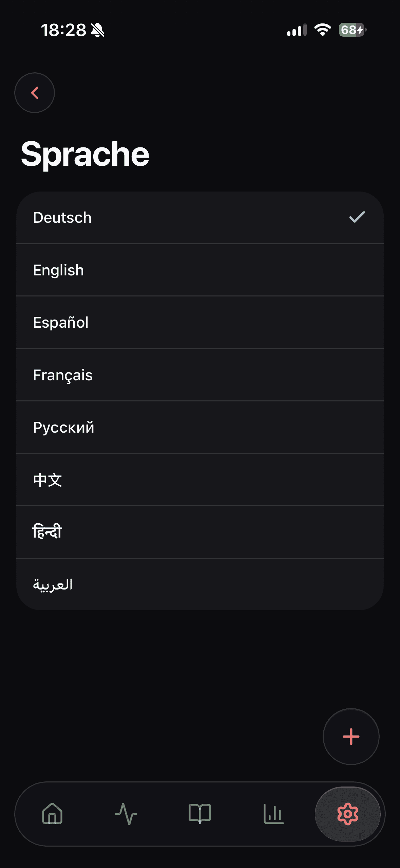Screen dimensions: 400x868
Task: Select English as the language
Action: pos(200,270)
